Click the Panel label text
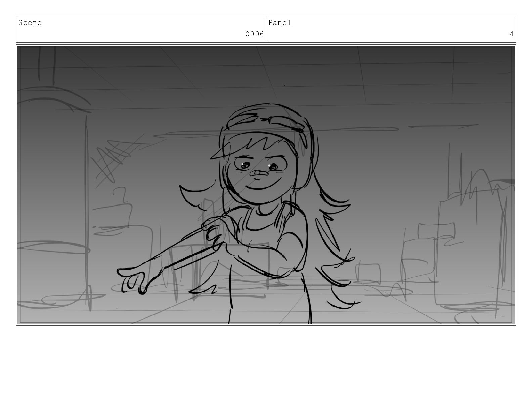The image size is (532, 411). pyautogui.click(x=280, y=23)
